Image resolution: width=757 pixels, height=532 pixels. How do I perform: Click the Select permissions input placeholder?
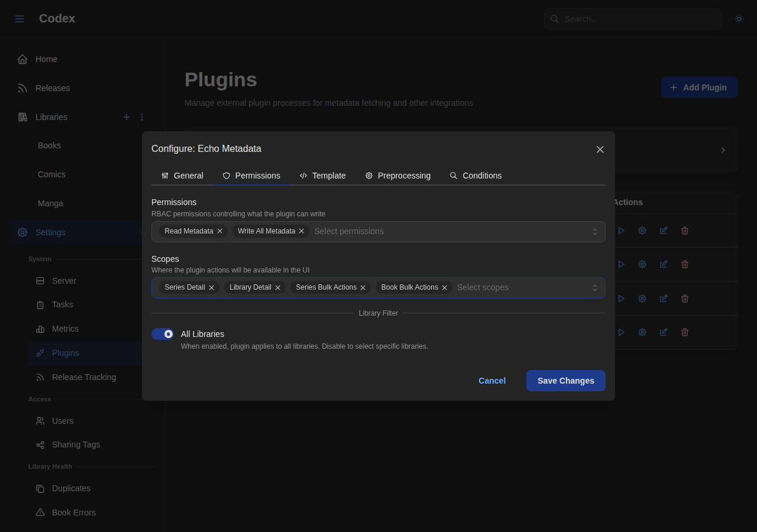coord(349,231)
